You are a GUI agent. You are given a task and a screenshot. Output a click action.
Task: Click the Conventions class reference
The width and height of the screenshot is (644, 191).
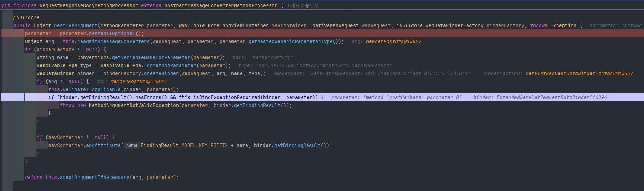93,57
